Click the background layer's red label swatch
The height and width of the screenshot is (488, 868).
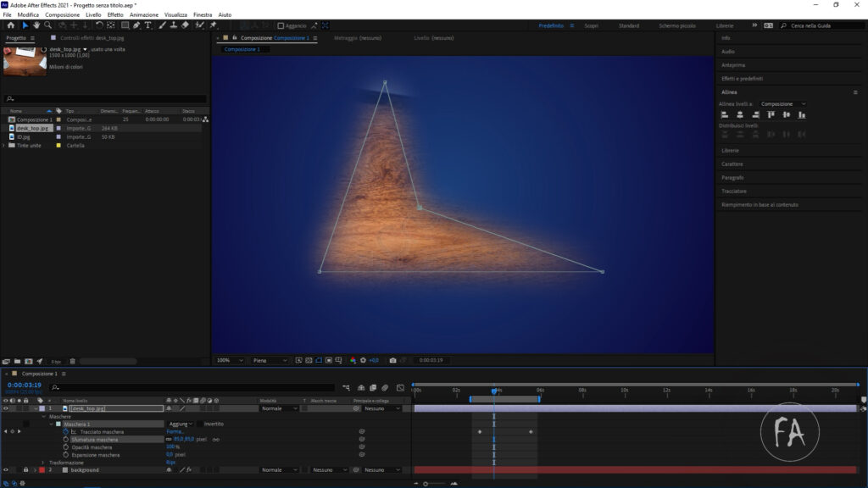(x=42, y=469)
